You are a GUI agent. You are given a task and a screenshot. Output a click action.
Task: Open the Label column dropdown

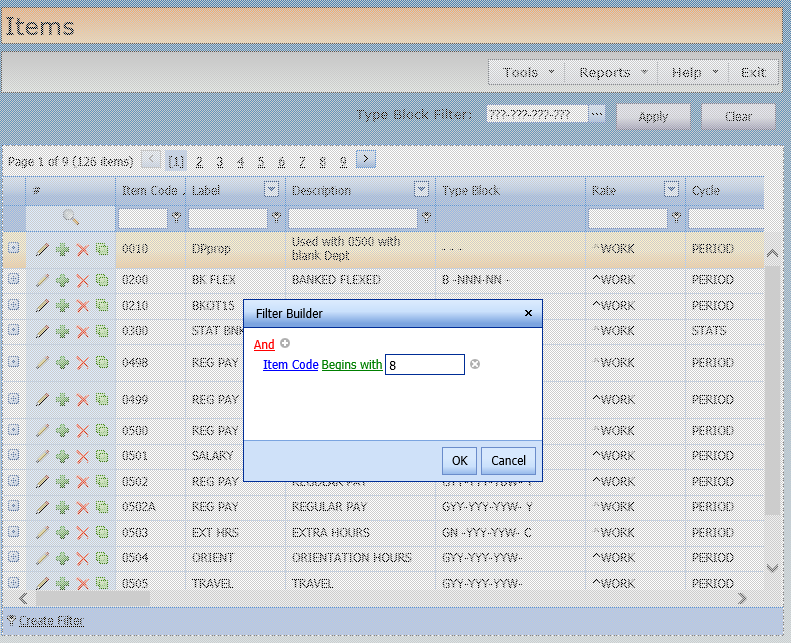(271, 190)
